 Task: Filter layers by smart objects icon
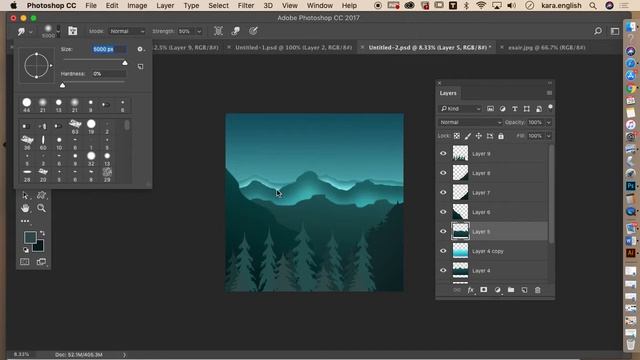pos(539,109)
